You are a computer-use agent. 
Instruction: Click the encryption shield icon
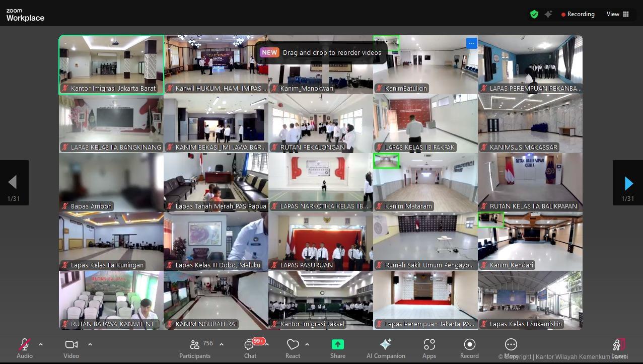(534, 14)
